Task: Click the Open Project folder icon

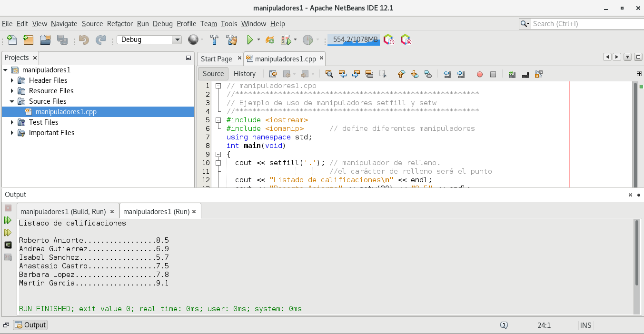Action: (x=45, y=40)
